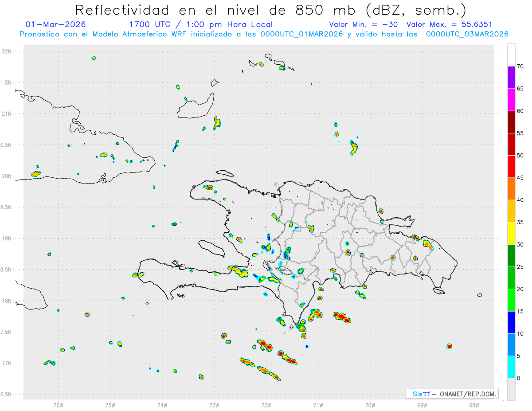Click the '17N' latitude label

click(7, 363)
